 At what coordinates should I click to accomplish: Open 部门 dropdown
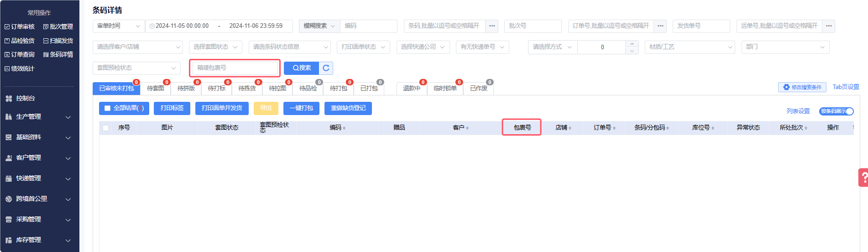785,47
